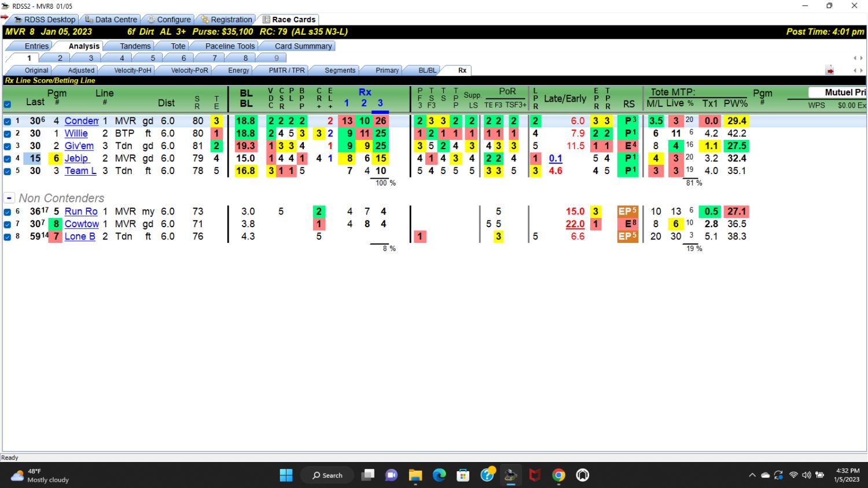Viewport: 868px width, 488px height.
Task: Uncheck the checkbox for row 8 Lone B
Action: coord(7,236)
